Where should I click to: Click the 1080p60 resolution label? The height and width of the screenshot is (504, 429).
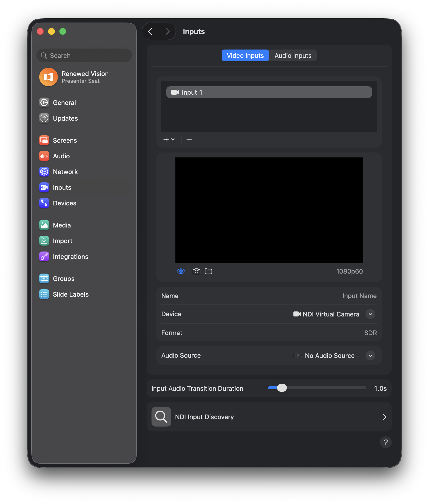349,271
